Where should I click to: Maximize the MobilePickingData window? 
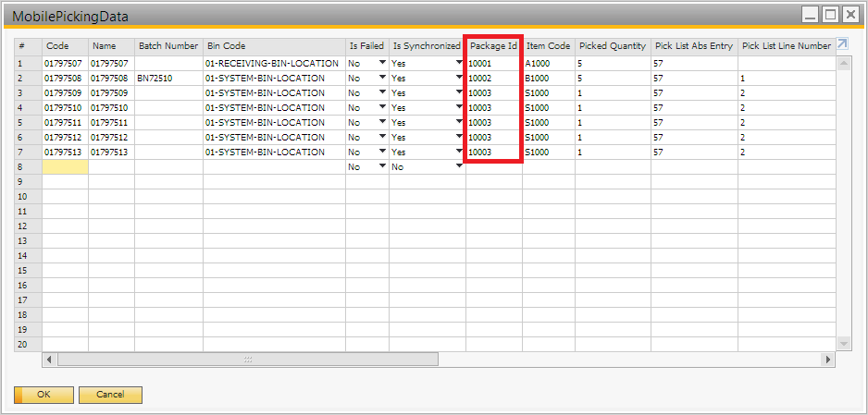pos(830,14)
